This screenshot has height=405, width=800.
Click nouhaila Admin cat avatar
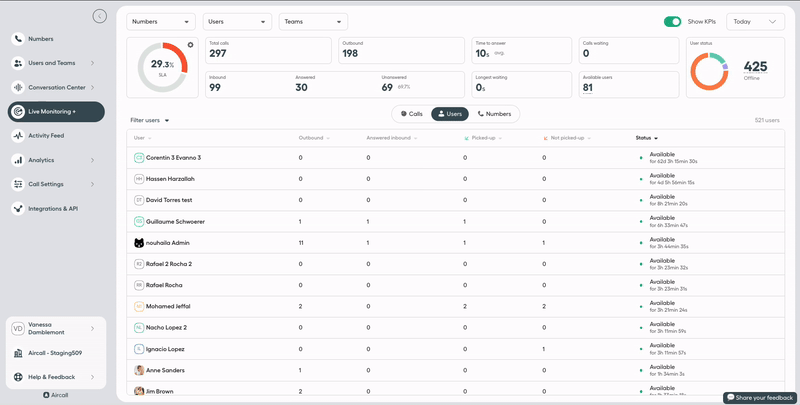click(x=139, y=243)
